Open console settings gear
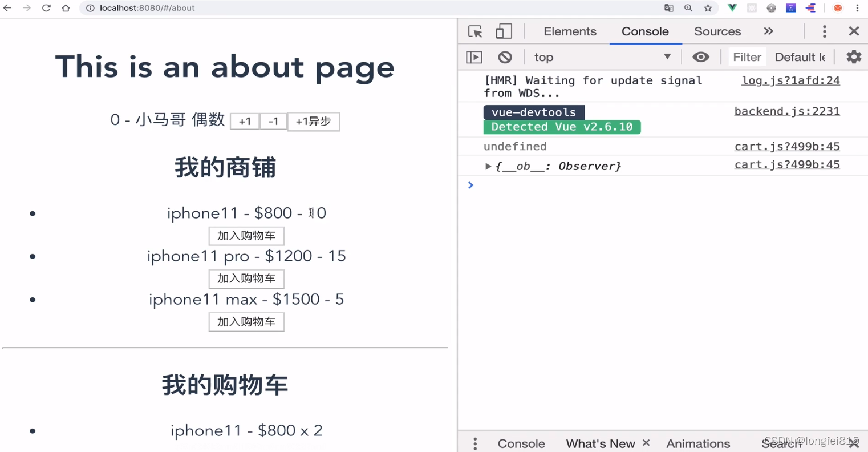 pyautogui.click(x=854, y=57)
